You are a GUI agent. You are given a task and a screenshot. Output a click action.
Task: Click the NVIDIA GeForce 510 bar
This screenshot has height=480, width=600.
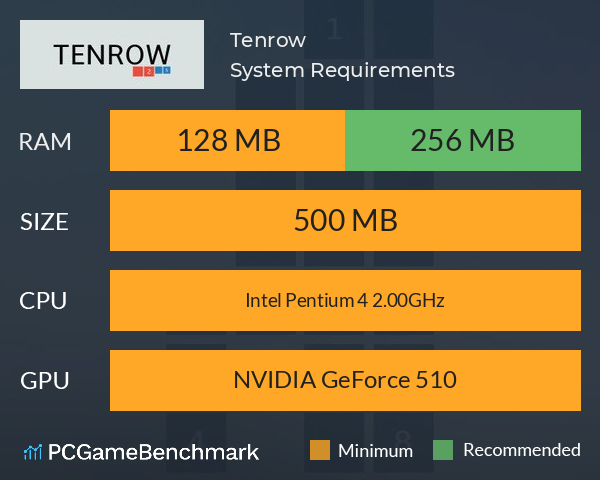(345, 380)
